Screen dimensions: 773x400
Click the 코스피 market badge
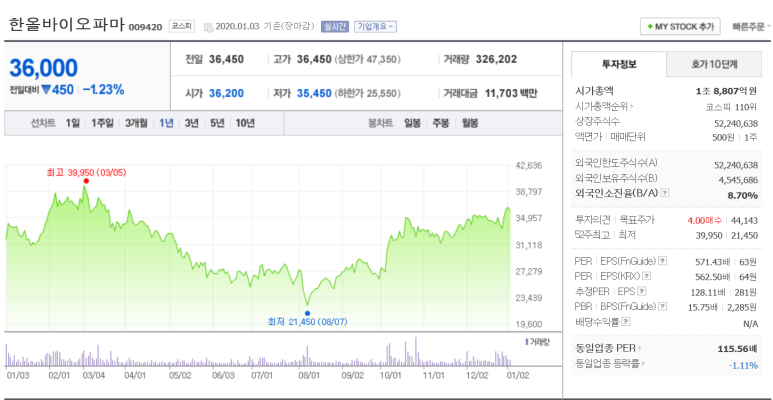click(x=181, y=26)
